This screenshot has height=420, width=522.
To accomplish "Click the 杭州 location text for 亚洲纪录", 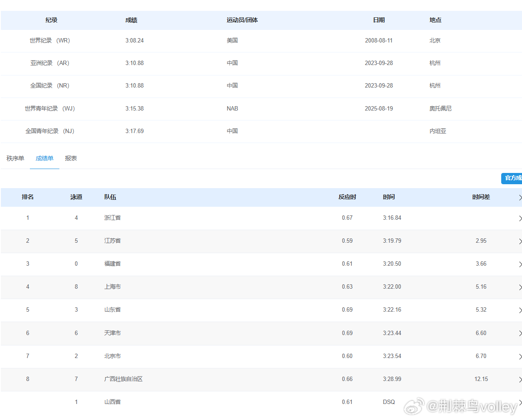I will tap(435, 63).
